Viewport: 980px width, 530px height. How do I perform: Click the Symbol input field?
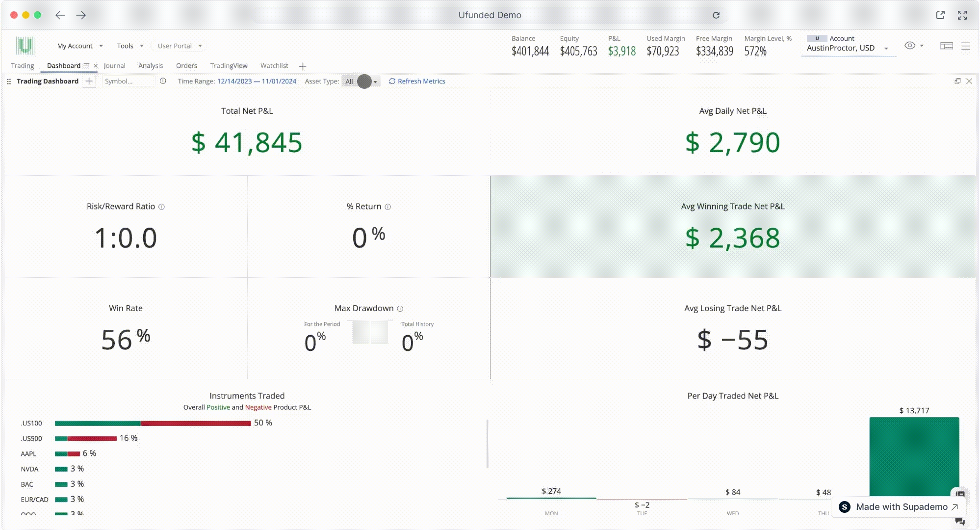point(128,81)
